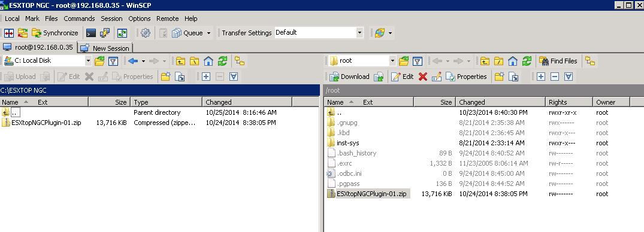Click the Synchronize button
This screenshot has width=644, height=232.
[x=55, y=33]
